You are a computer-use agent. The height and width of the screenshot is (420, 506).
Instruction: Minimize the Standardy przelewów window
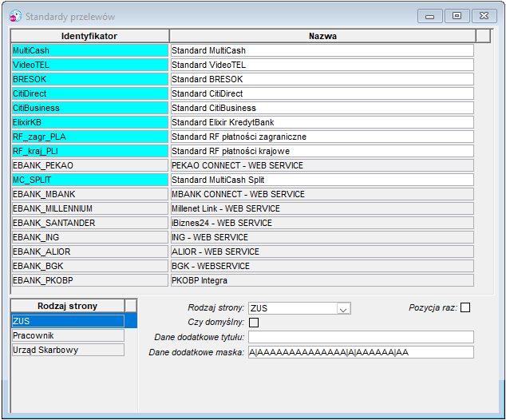pyautogui.click(x=429, y=16)
